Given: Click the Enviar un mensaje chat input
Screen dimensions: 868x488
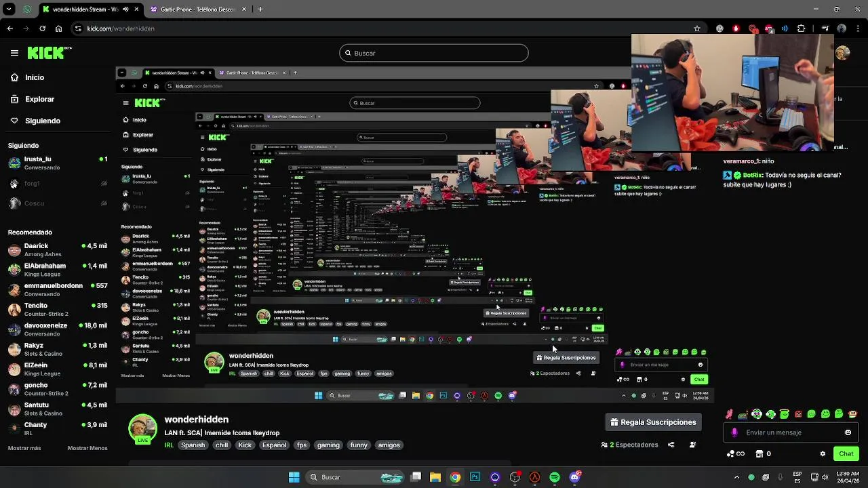Looking at the screenshot, I should [791, 432].
